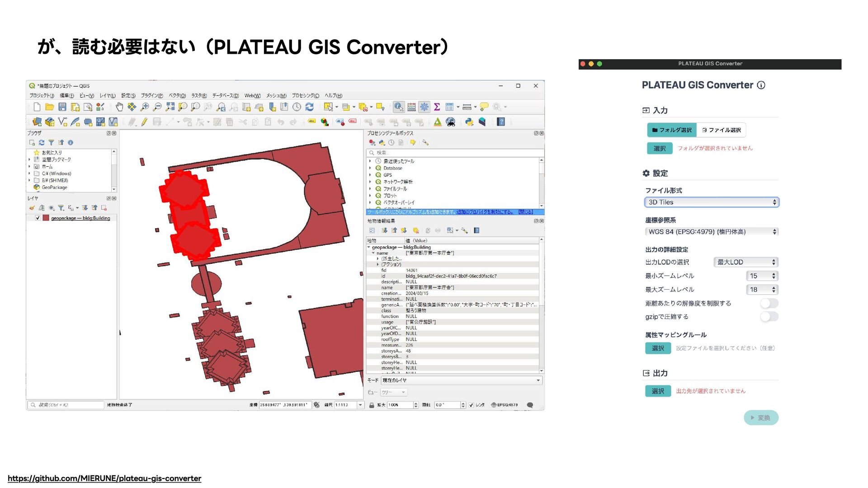Click the Zoom Full extent icon
This screenshot has width=868, height=488.
click(170, 107)
